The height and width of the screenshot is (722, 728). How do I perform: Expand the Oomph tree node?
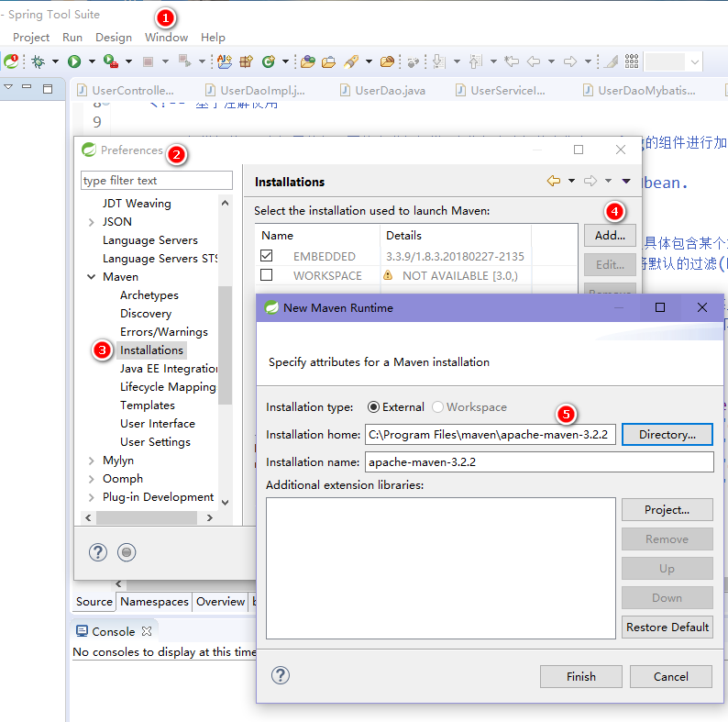92,479
